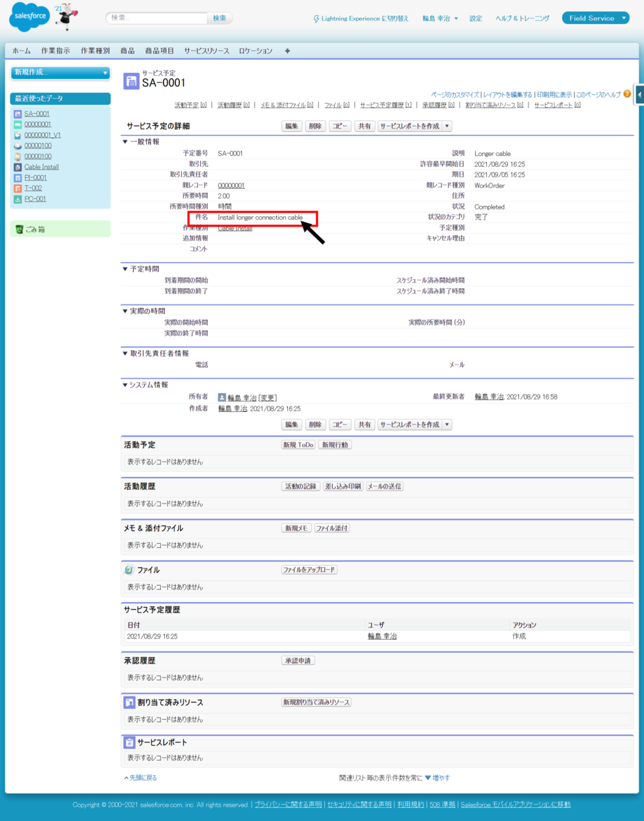
Task: Click the icon beside 00000001_V1 in sidebar
Action: [x=18, y=135]
